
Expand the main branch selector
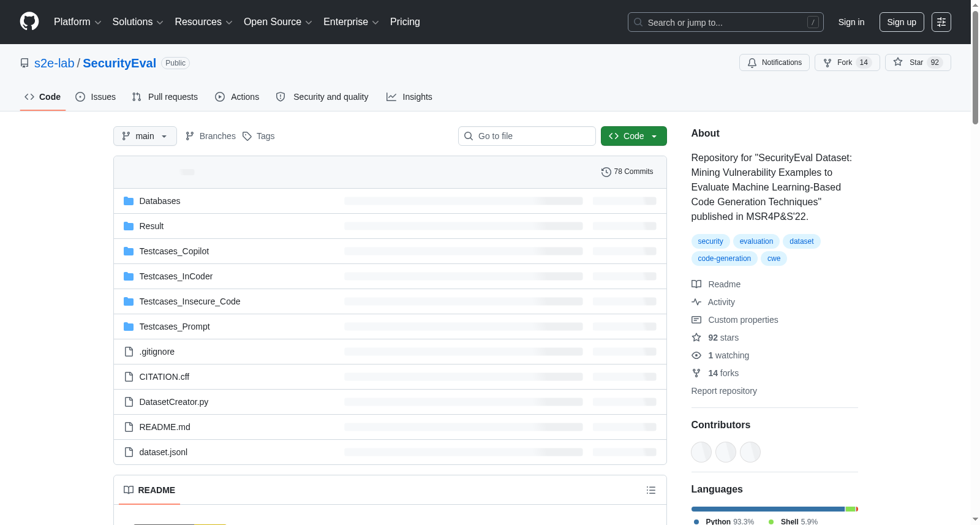(x=145, y=136)
